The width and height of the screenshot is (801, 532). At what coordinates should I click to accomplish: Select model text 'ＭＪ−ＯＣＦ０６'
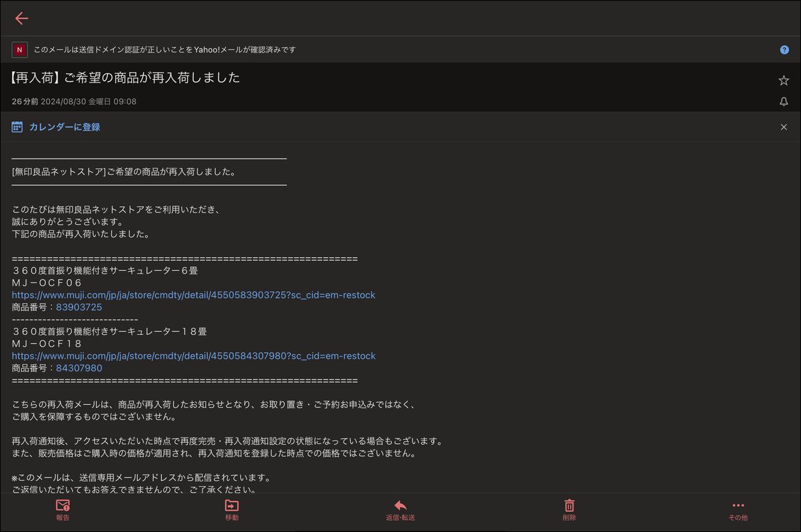pyautogui.click(x=47, y=283)
